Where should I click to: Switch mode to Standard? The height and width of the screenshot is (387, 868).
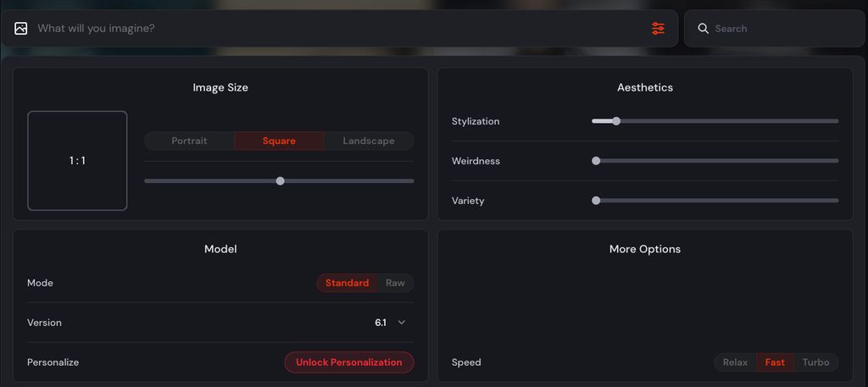coord(347,283)
